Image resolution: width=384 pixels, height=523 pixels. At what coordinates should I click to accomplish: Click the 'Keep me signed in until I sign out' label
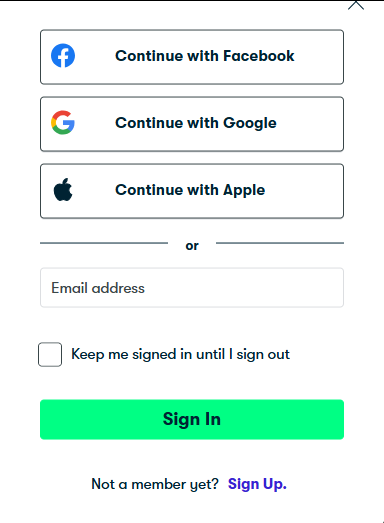(180, 354)
